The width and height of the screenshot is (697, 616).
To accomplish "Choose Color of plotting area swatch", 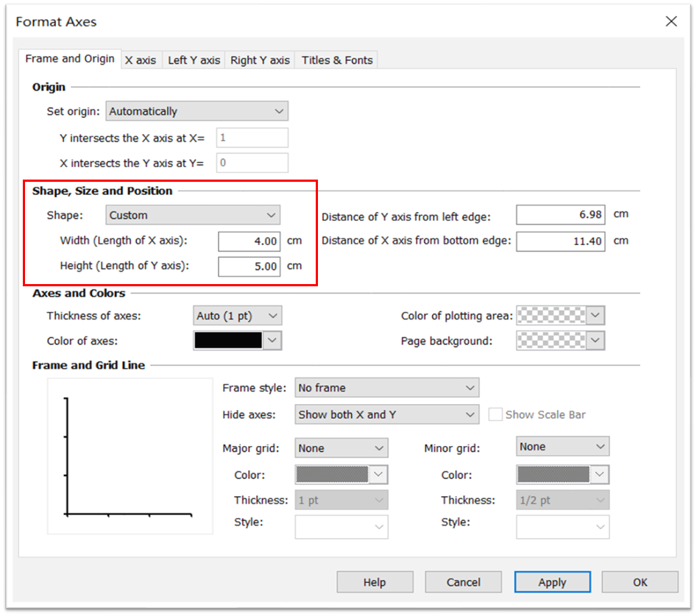I will coord(560,316).
